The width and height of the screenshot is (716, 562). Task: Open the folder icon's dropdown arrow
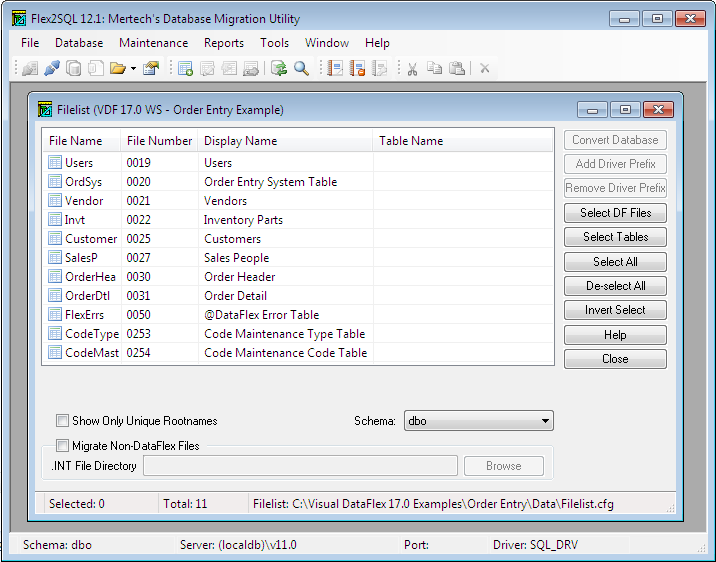(x=133, y=69)
